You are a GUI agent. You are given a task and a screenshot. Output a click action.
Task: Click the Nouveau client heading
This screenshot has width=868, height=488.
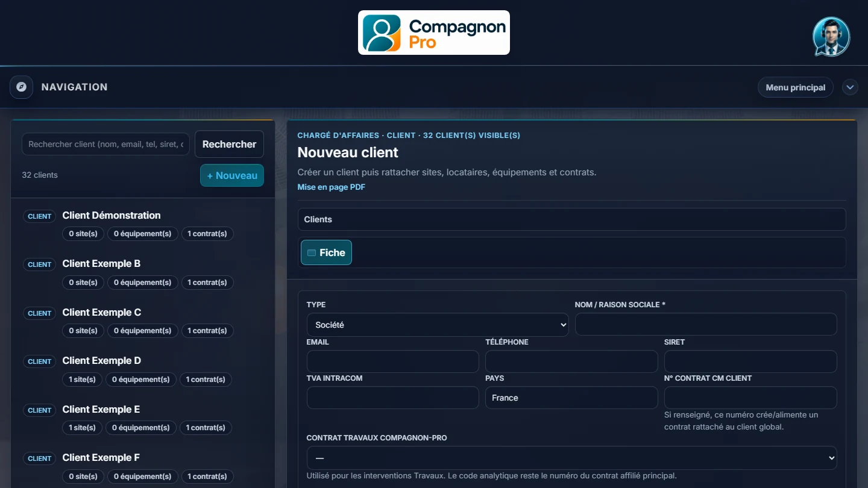348,152
